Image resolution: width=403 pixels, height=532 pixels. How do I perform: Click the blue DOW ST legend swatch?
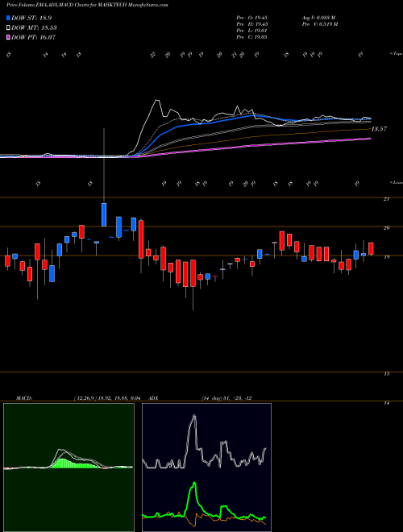tap(8, 18)
